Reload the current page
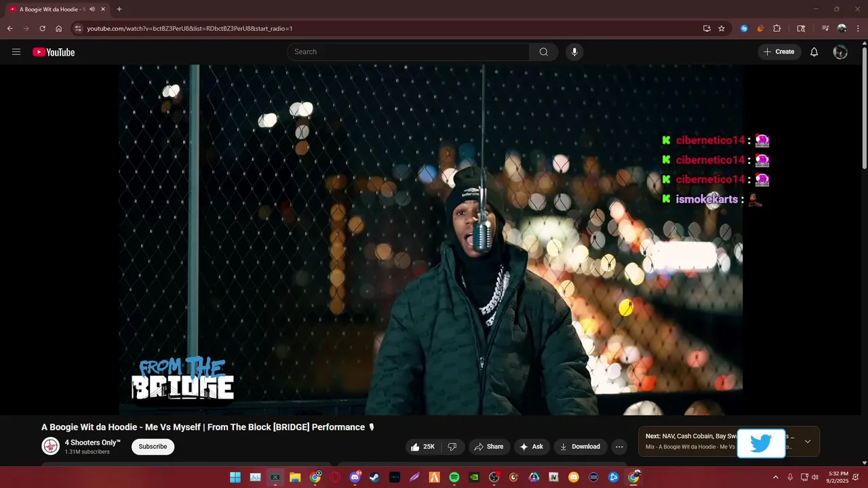 point(42,28)
